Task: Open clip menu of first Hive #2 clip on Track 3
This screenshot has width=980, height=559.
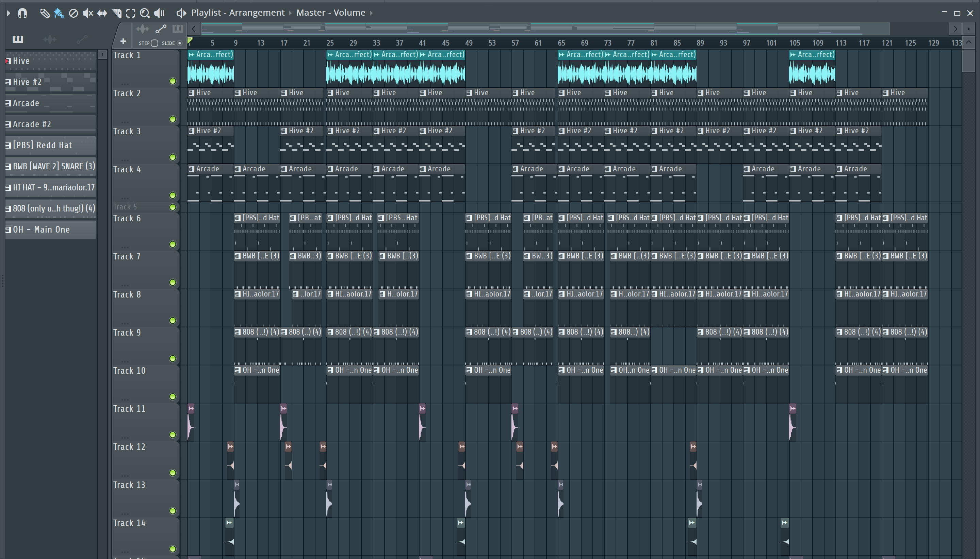Action: (191, 131)
